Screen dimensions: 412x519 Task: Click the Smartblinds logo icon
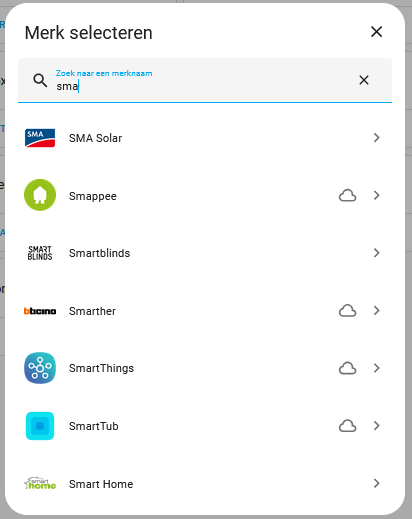[x=40, y=253]
